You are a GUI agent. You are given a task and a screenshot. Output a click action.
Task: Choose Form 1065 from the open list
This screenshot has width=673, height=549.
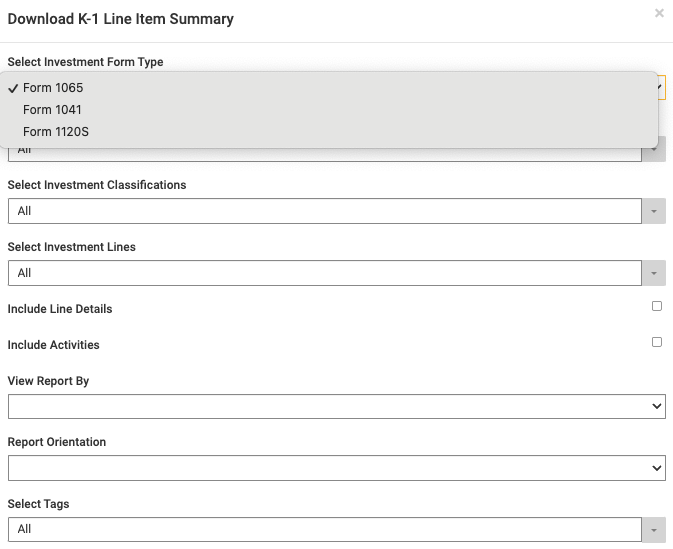53,88
